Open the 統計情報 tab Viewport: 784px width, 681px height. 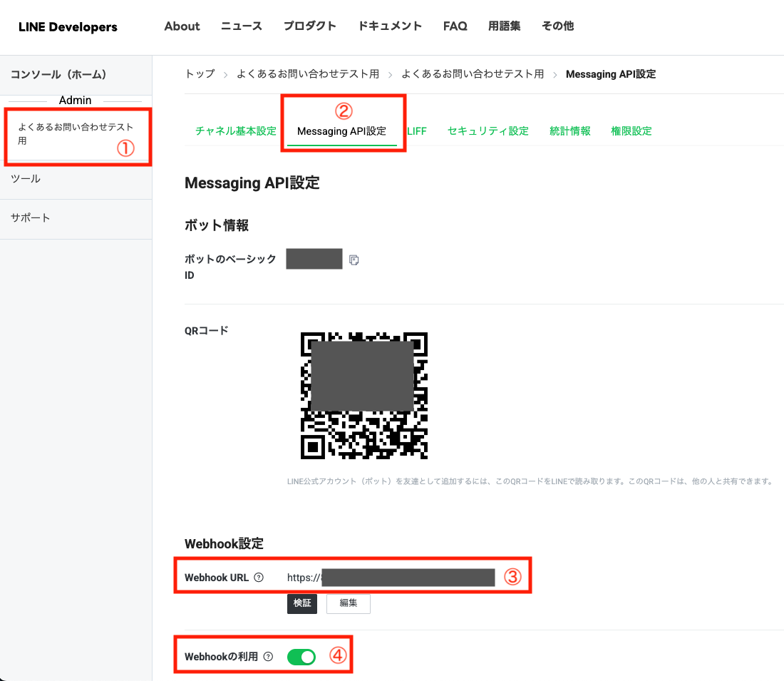coord(570,131)
